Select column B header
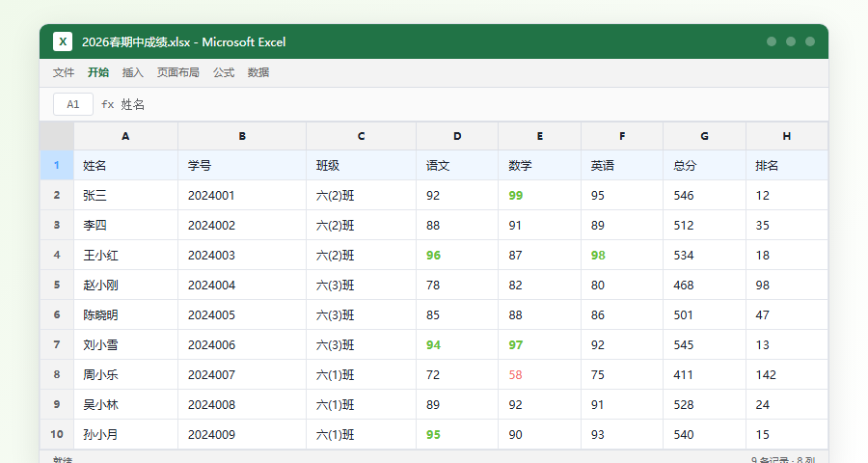Image resolution: width=868 pixels, height=463 pixels. 242,136
